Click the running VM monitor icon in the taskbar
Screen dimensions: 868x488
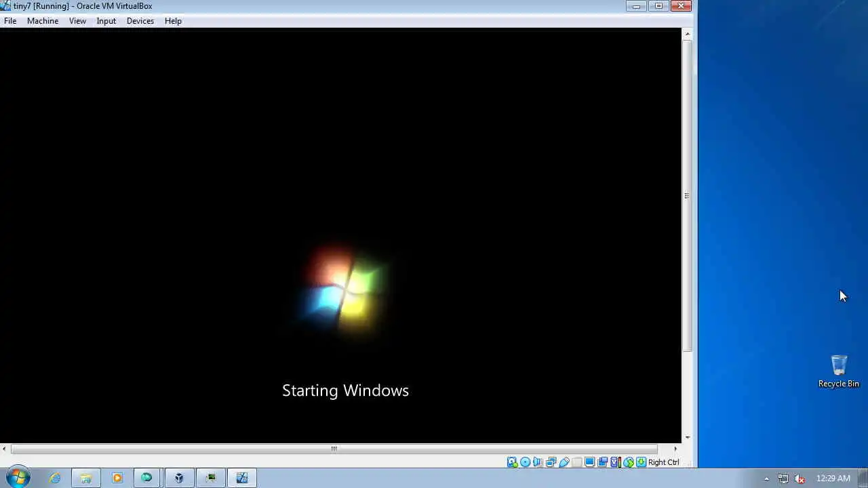tap(210, 478)
